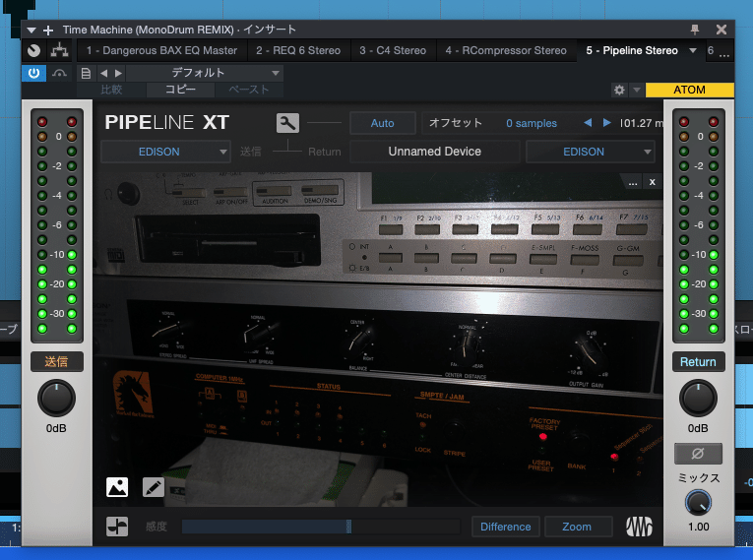Edit the Unnamed Device name field
The width and height of the screenshot is (753, 560).
pos(435,152)
